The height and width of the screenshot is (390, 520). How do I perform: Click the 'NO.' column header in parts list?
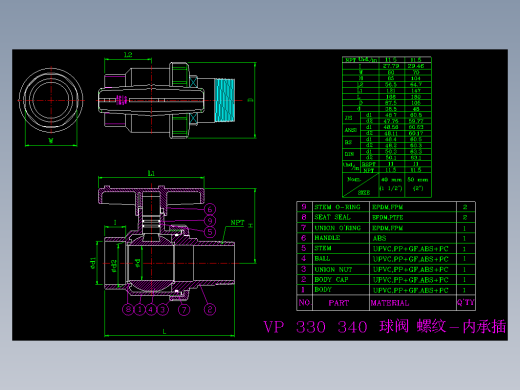pos(305,303)
